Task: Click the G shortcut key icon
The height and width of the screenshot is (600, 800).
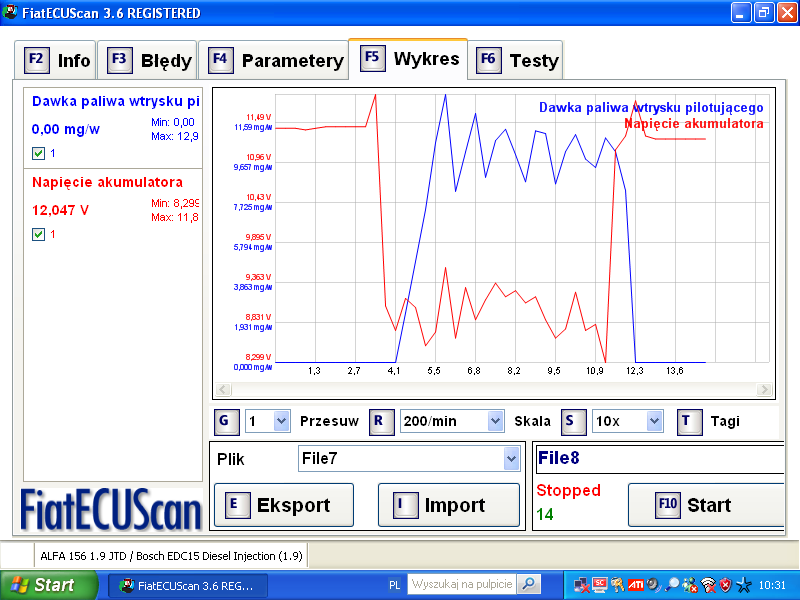Action: pos(227,422)
